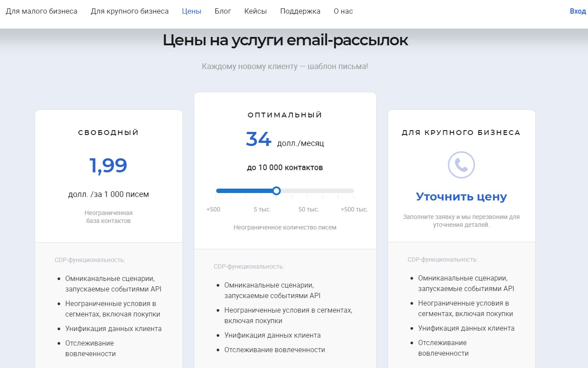Image resolution: width=588 pixels, height=368 pixels.
Task: Open the "О нас" navigation item
Action: (x=343, y=11)
